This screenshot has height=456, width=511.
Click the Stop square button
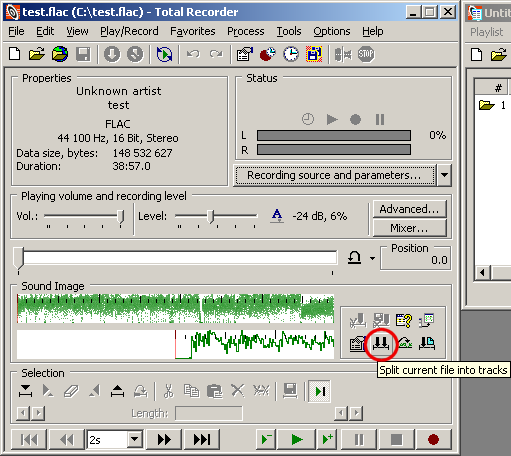[396, 439]
